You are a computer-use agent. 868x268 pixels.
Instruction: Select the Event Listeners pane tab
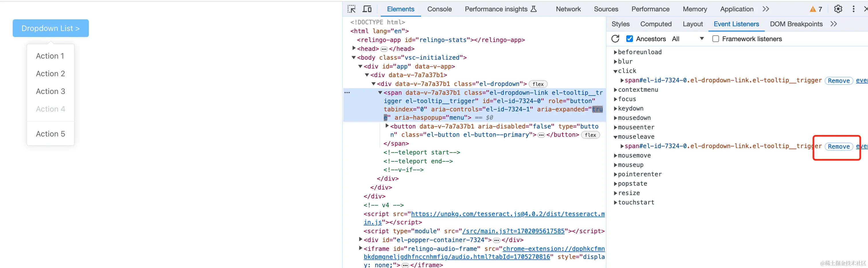point(736,24)
